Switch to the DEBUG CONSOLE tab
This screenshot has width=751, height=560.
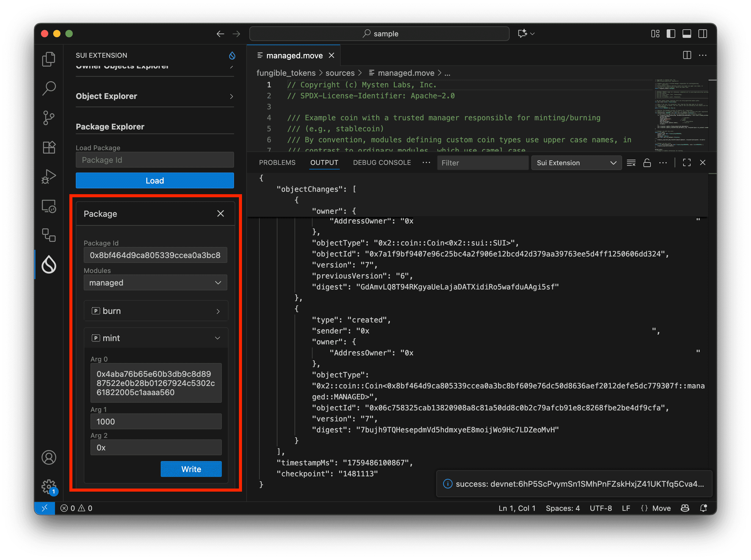tap(382, 163)
